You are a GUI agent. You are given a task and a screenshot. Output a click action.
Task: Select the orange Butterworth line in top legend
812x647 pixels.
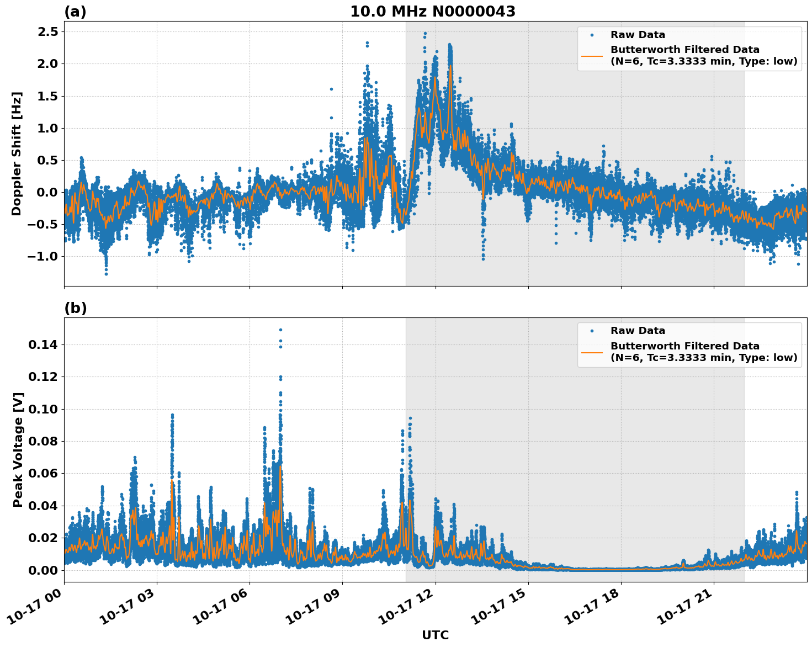click(x=592, y=56)
